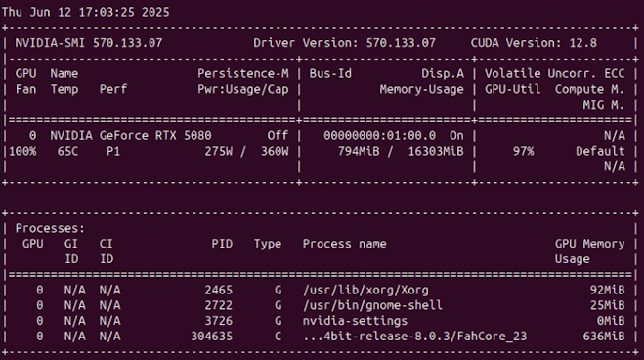The width and height of the screenshot is (644, 360).
Task: Click the MIG M. header
Action: (x=603, y=105)
